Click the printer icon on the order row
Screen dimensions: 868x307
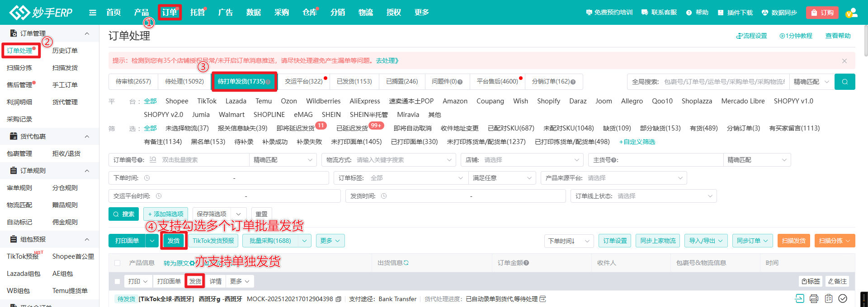[814, 298]
